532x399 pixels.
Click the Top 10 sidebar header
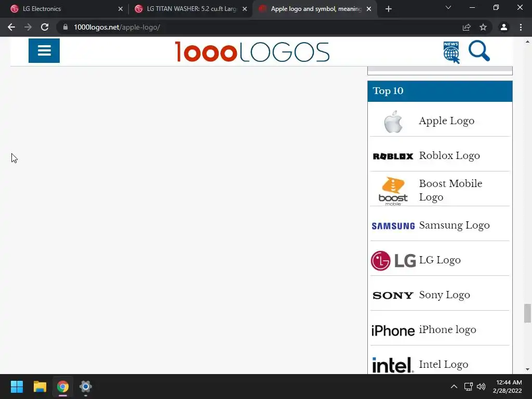tap(440, 91)
